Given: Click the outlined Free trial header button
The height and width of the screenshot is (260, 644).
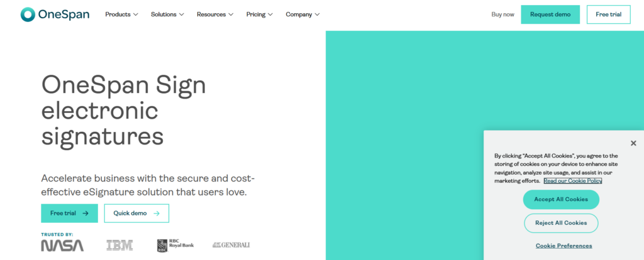Looking at the screenshot, I should coord(608,14).
